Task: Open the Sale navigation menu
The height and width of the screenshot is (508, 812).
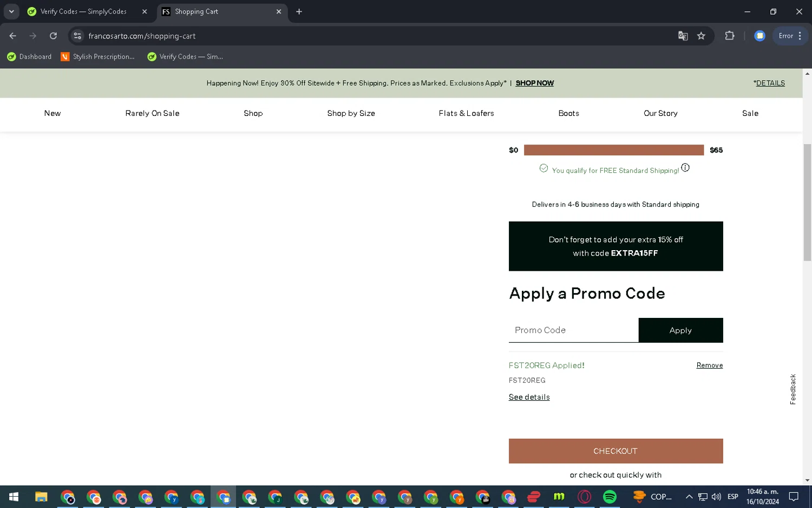Action: pos(750,113)
